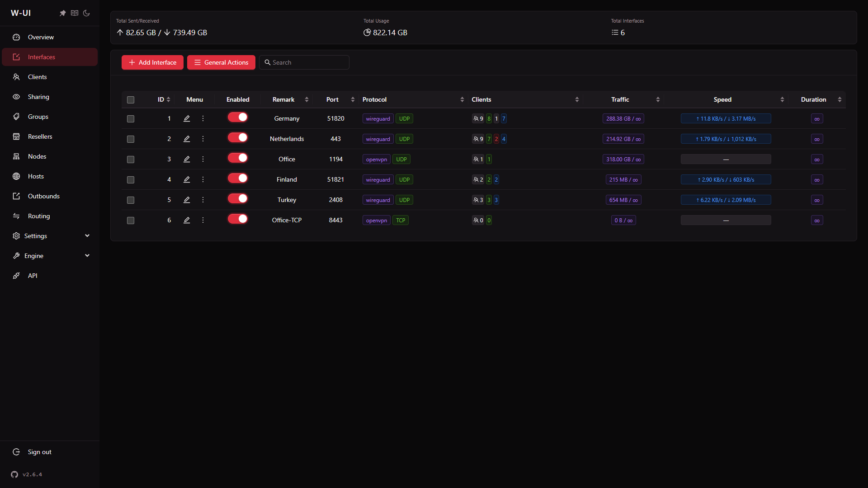Open the three-dot menu for Germany row

[203, 118]
